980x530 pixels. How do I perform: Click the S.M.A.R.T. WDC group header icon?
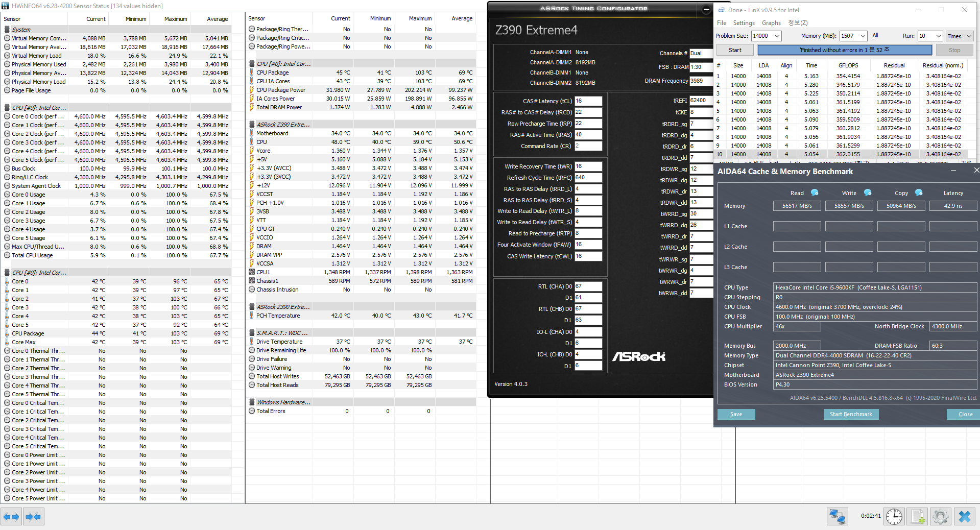point(252,333)
